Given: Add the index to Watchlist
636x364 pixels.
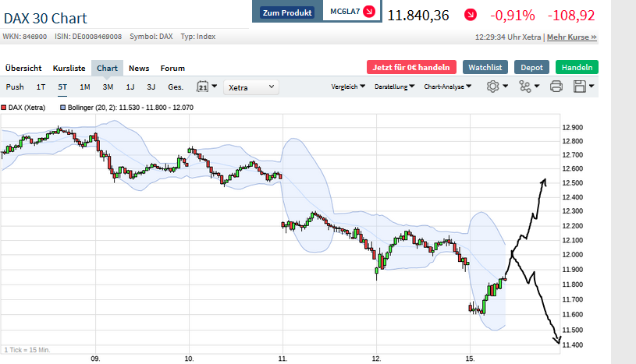Looking at the screenshot, I should click(485, 68).
